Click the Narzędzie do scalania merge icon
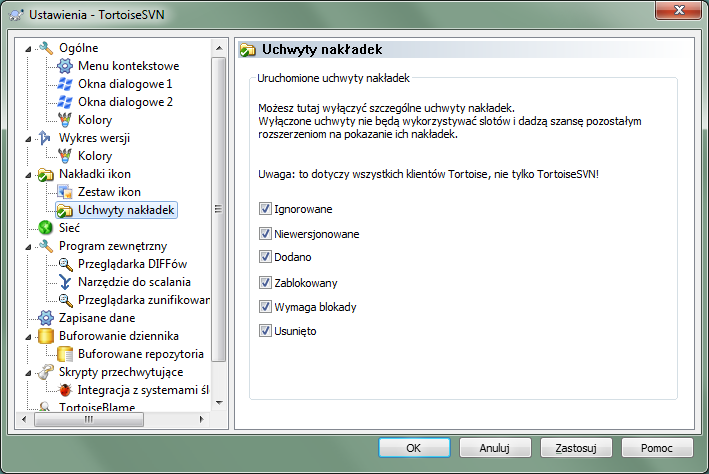 click(65, 282)
